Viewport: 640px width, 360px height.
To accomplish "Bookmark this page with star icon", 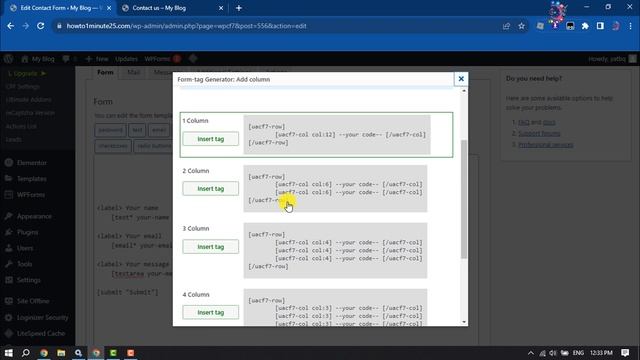I will point(521,26).
